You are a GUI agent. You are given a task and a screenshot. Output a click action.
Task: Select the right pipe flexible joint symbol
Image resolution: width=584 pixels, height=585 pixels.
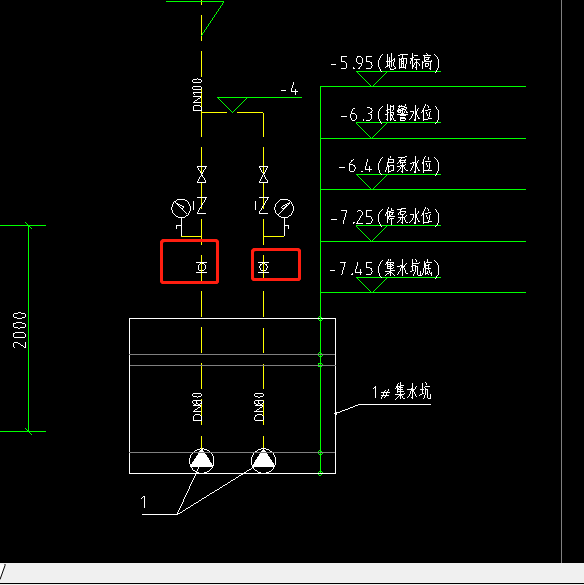[x=263, y=267]
